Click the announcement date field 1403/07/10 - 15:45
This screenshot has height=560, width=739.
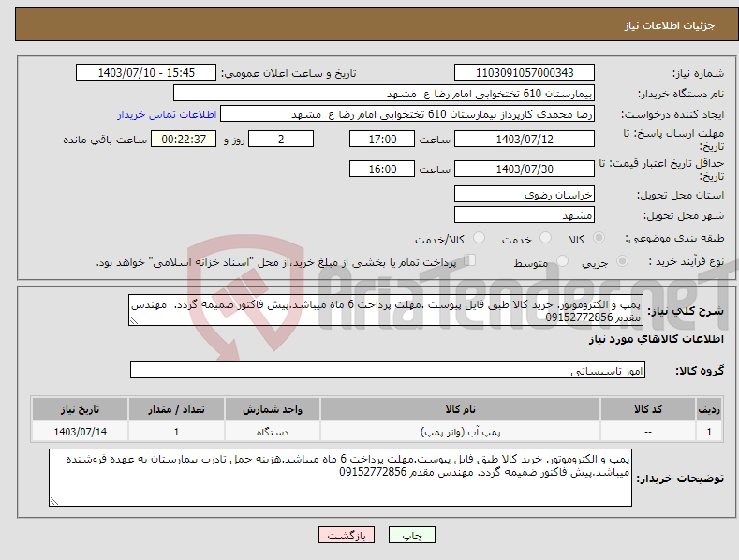146,73
